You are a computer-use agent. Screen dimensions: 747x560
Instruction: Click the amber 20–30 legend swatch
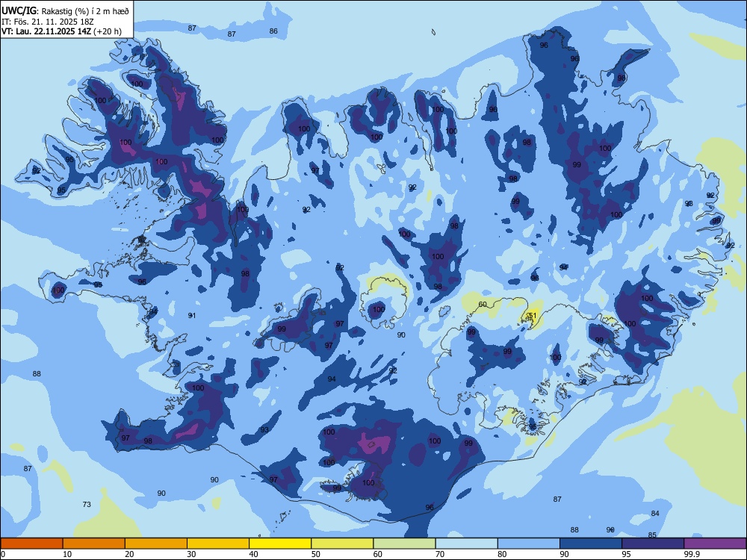[x=156, y=544]
